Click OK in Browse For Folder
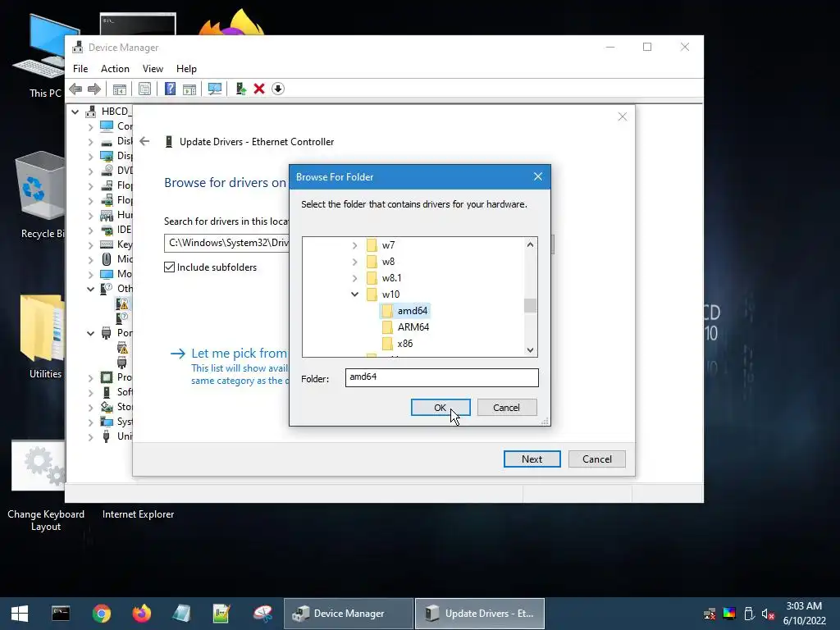This screenshot has height=630, width=840. [x=441, y=408]
